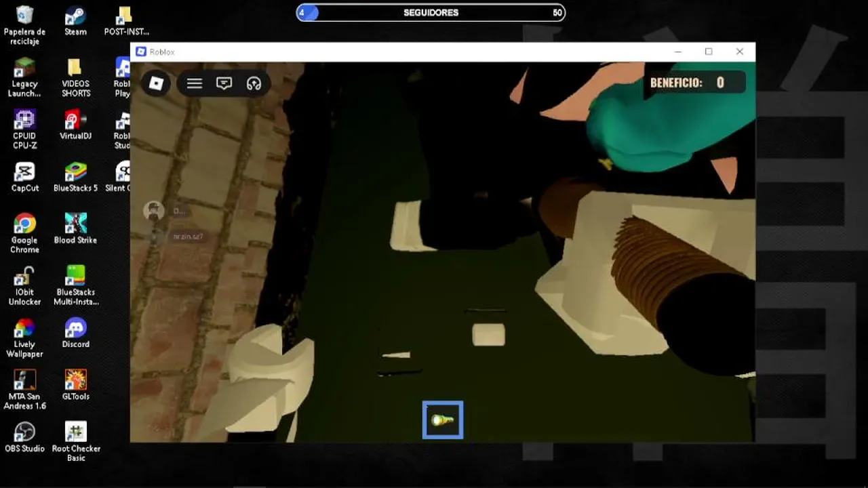
Task: Select the VIDEOS SHORTS folder
Action: click(x=75, y=78)
